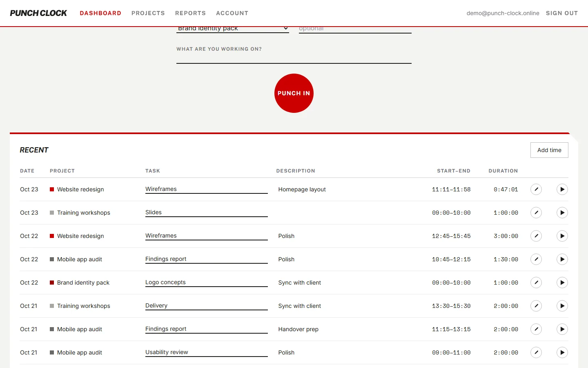Click the 'Handover prep' description
The height and width of the screenshot is (368, 588).
point(298,329)
